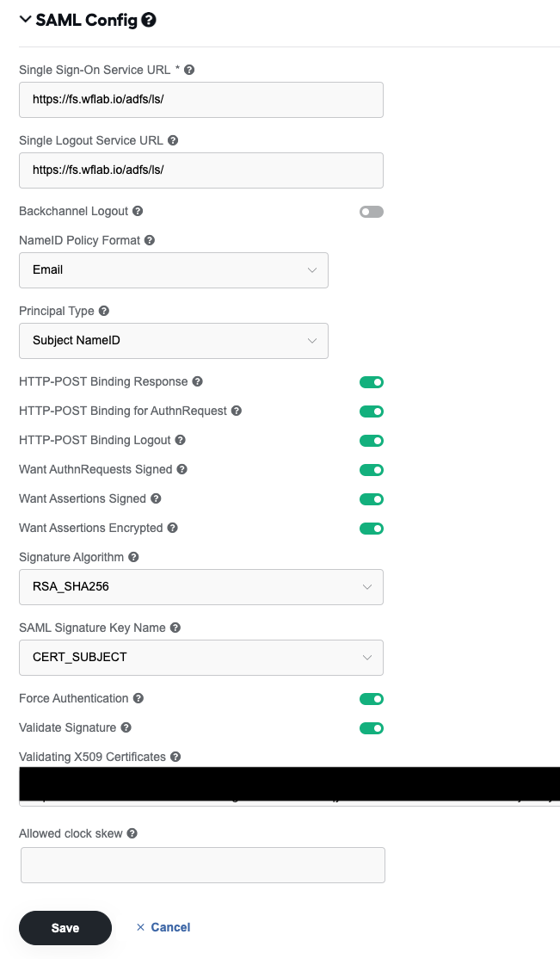Show help for Single Sign-On Service URL
Screen dimensions: 560x959
click(x=189, y=70)
